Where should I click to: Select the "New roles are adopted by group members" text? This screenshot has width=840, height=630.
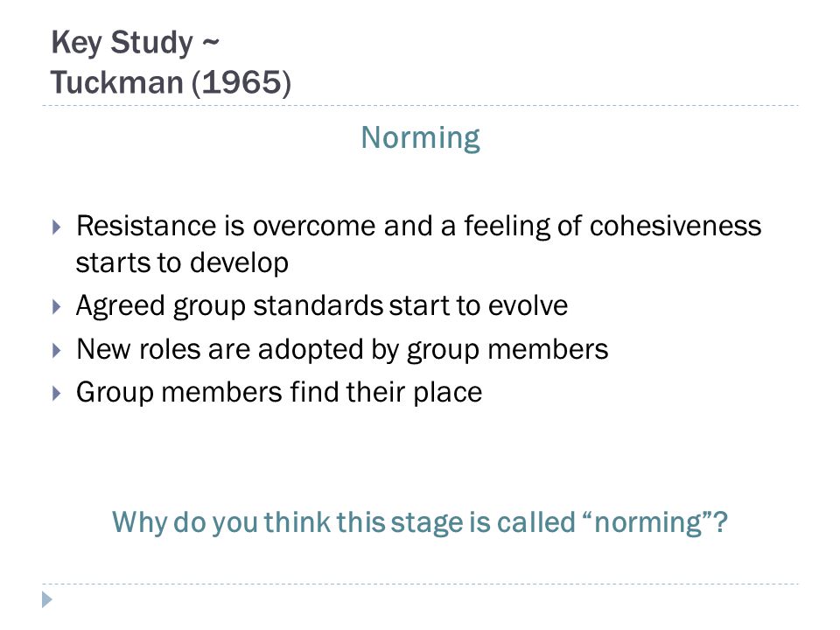click(x=342, y=349)
